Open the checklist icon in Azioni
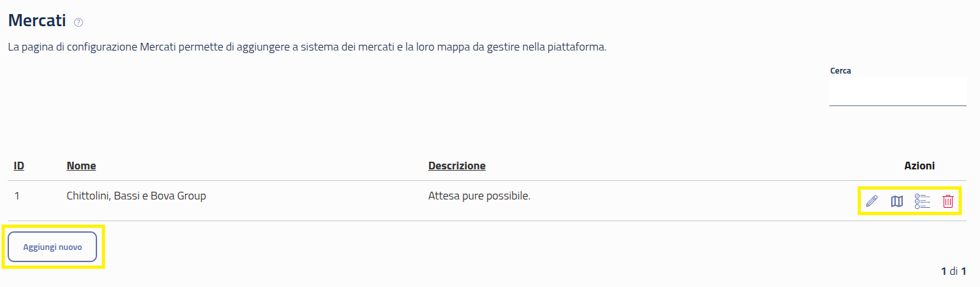 (x=923, y=202)
